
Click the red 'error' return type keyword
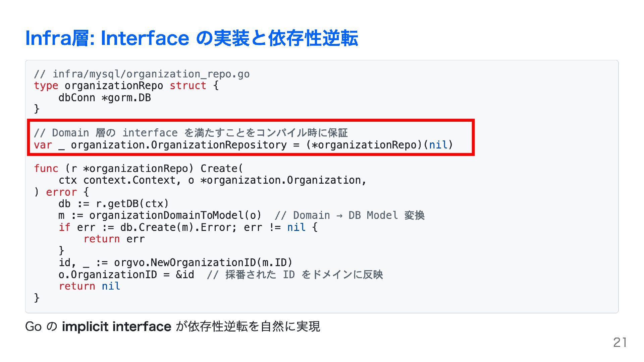(x=61, y=192)
